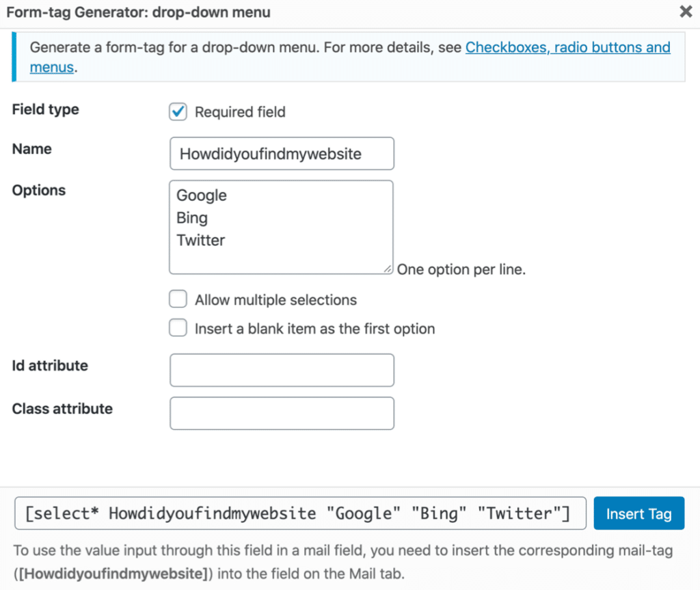Click the Id attribute input field

click(282, 370)
